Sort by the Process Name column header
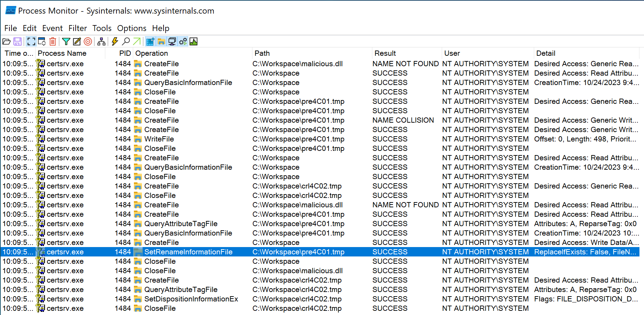The height and width of the screenshot is (315, 644). [x=70, y=53]
